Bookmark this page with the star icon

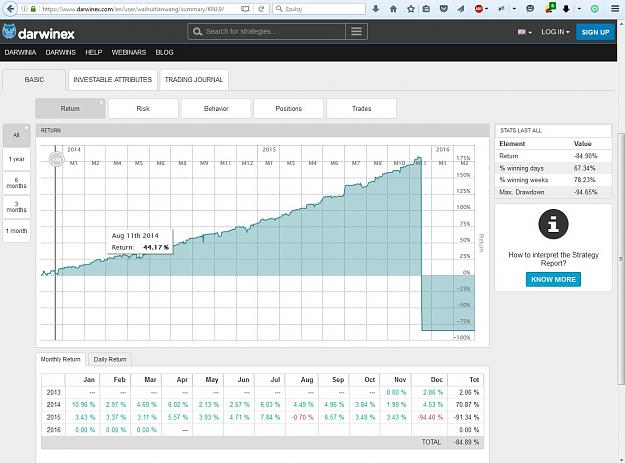point(411,9)
